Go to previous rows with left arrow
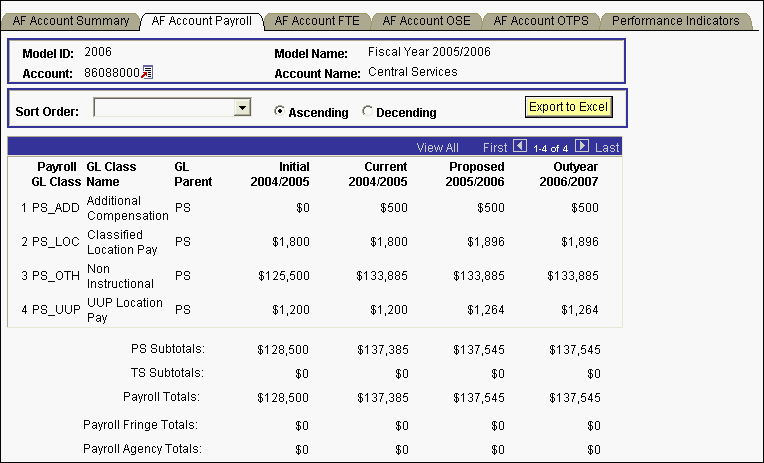The width and height of the screenshot is (764, 463). tap(519, 146)
